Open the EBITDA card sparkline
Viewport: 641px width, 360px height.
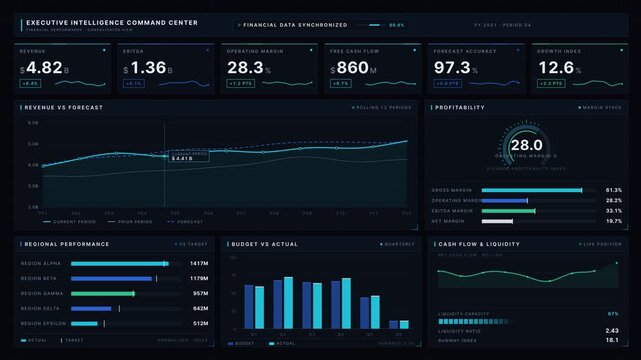[184, 84]
